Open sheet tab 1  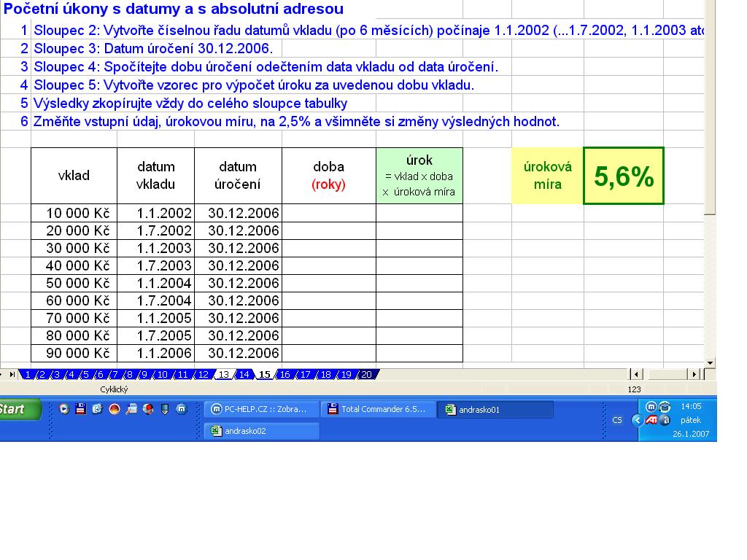[28, 374]
